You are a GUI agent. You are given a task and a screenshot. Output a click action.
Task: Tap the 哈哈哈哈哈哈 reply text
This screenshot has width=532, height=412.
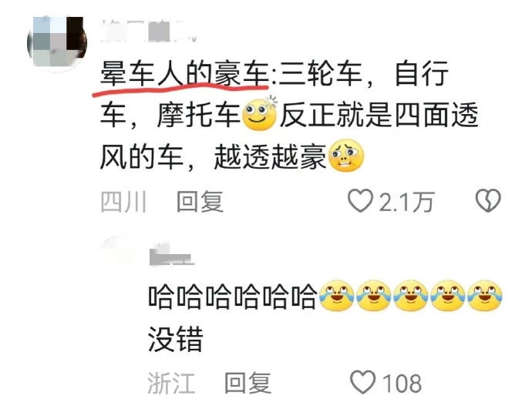233,296
